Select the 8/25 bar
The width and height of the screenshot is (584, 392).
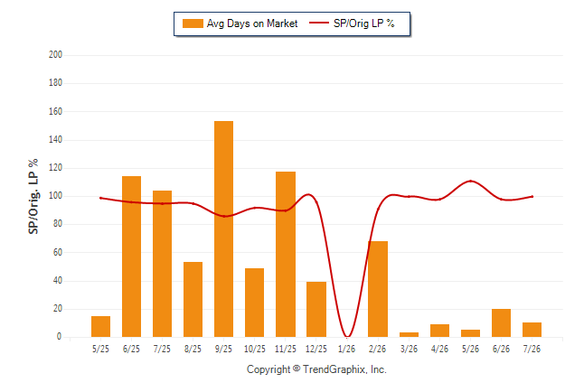pos(193,299)
